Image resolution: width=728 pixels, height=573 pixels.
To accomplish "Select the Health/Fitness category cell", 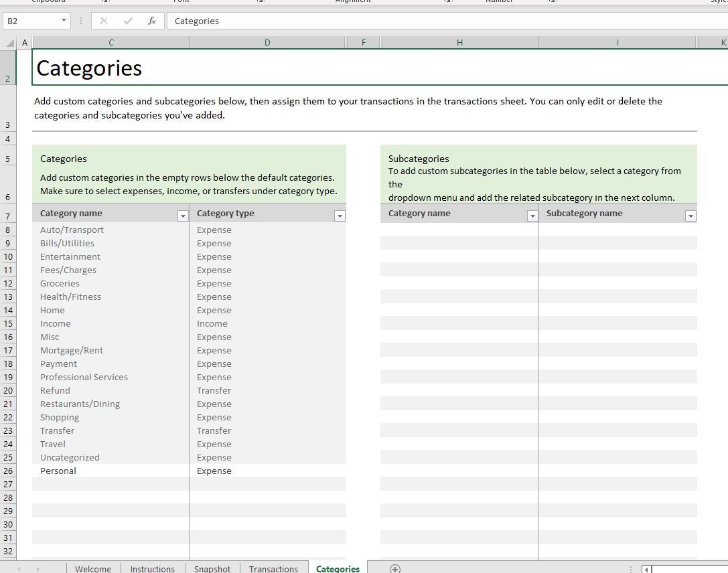I will click(111, 297).
